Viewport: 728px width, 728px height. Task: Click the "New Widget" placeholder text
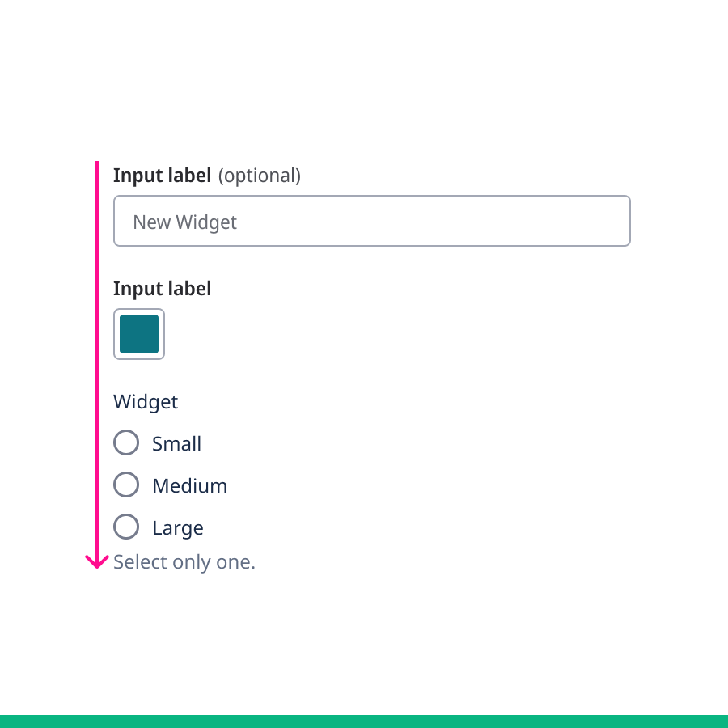[x=184, y=222]
